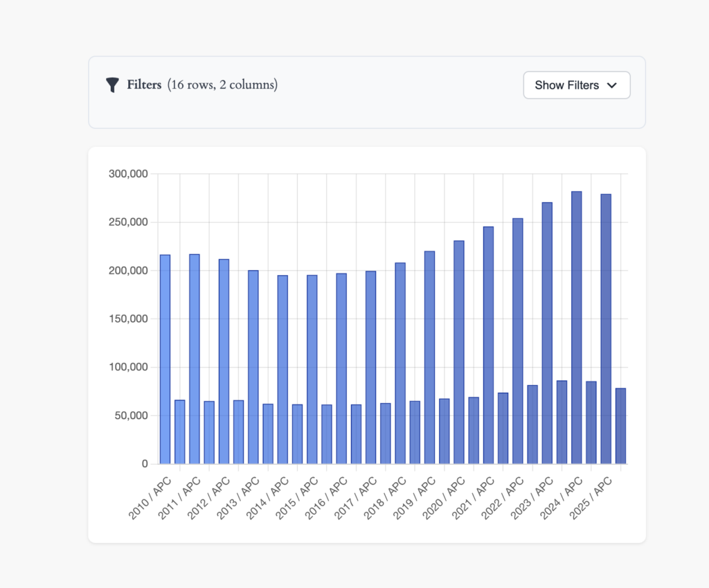Click the funnel filter icon
This screenshot has height=588, width=709.
pyautogui.click(x=112, y=85)
